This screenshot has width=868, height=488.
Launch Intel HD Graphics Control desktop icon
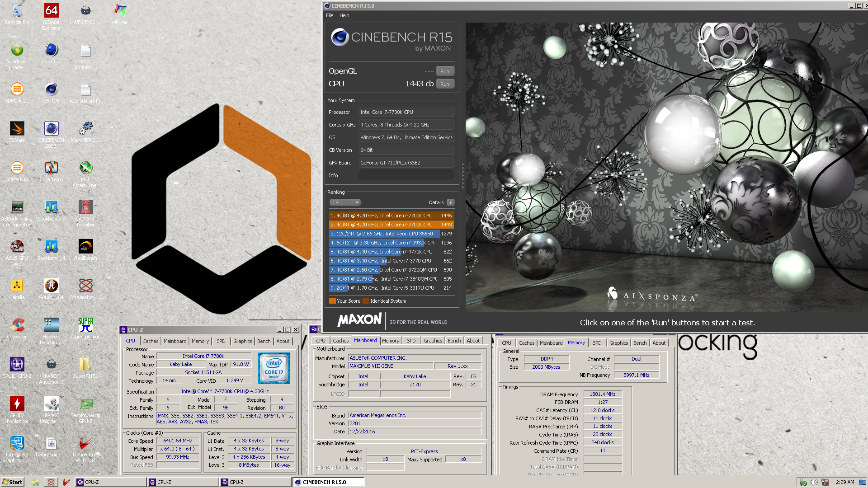pyautogui.click(x=17, y=450)
